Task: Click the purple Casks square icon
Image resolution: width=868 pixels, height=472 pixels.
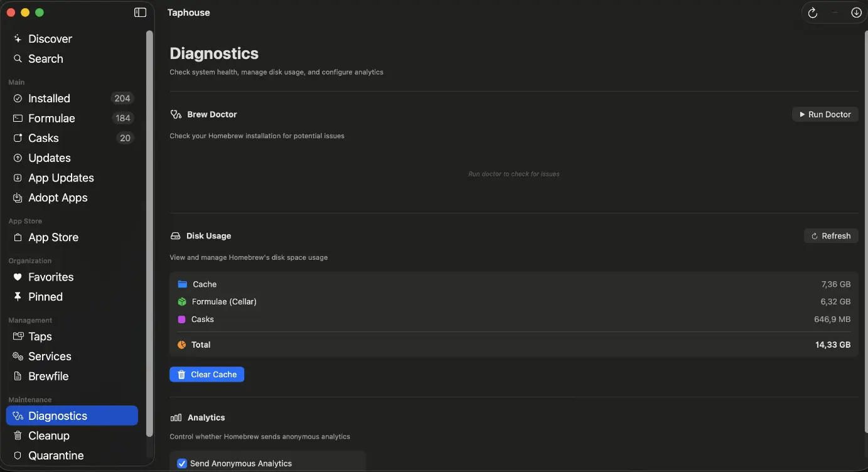Action: pyautogui.click(x=181, y=319)
